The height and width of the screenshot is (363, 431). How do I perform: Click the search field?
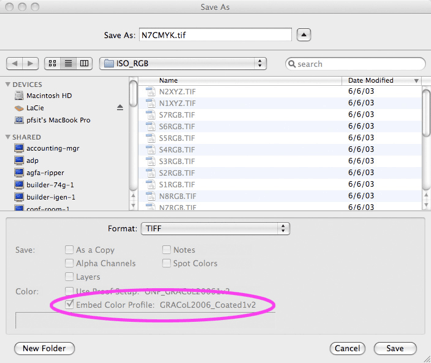click(355, 64)
